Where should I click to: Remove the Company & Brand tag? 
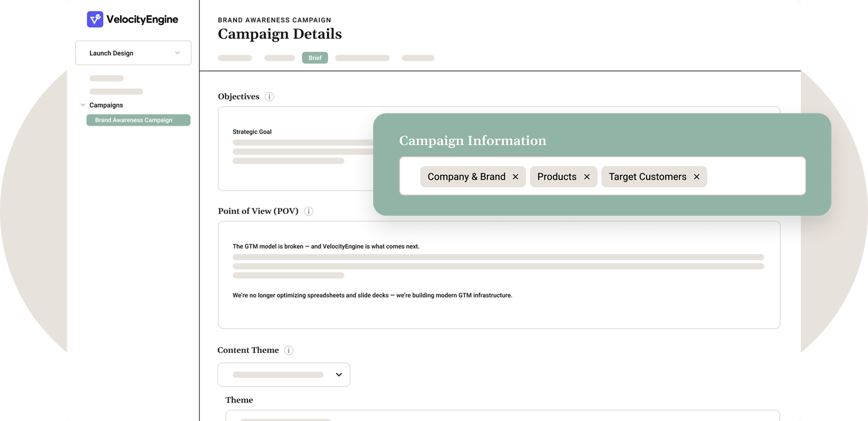click(x=516, y=177)
